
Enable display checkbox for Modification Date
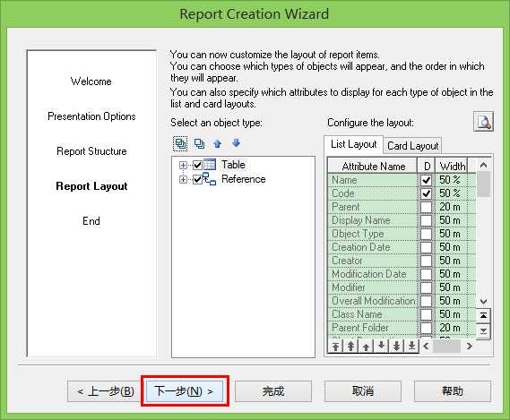point(426,274)
